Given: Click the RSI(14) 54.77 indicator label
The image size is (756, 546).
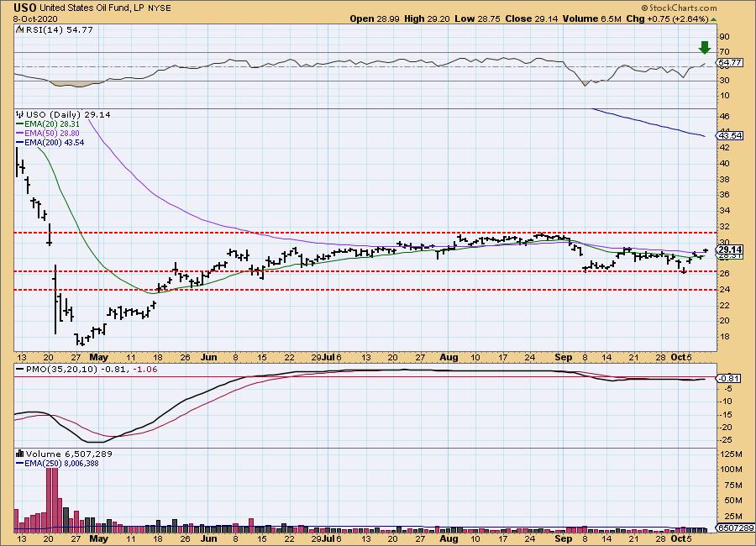Looking at the screenshot, I should click(x=59, y=29).
